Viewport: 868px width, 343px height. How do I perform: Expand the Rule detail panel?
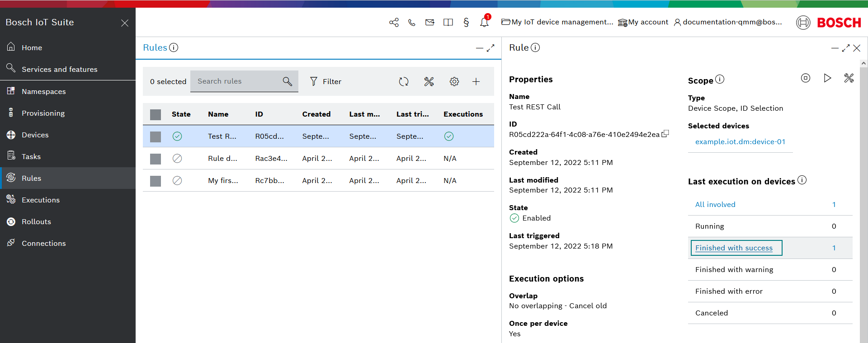pos(846,48)
